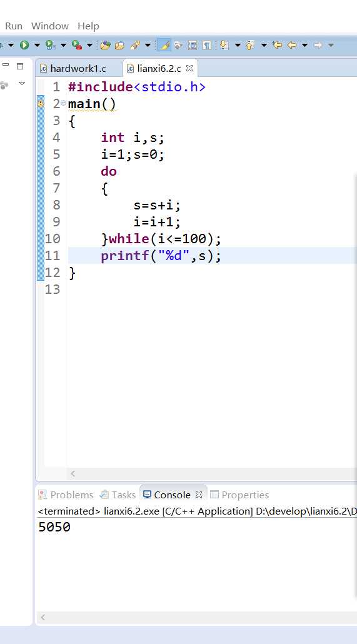Toggle Mark Occurrences highlighter button

(x=164, y=45)
